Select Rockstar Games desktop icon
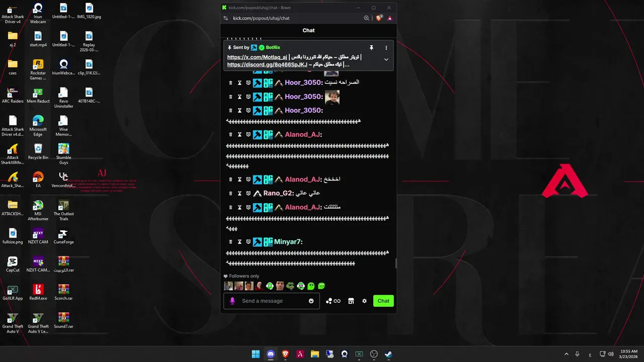Image resolution: width=644 pixels, height=362 pixels. 38,69
